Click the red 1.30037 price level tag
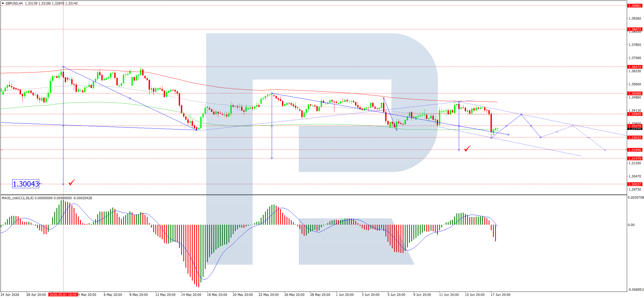 click(x=635, y=184)
